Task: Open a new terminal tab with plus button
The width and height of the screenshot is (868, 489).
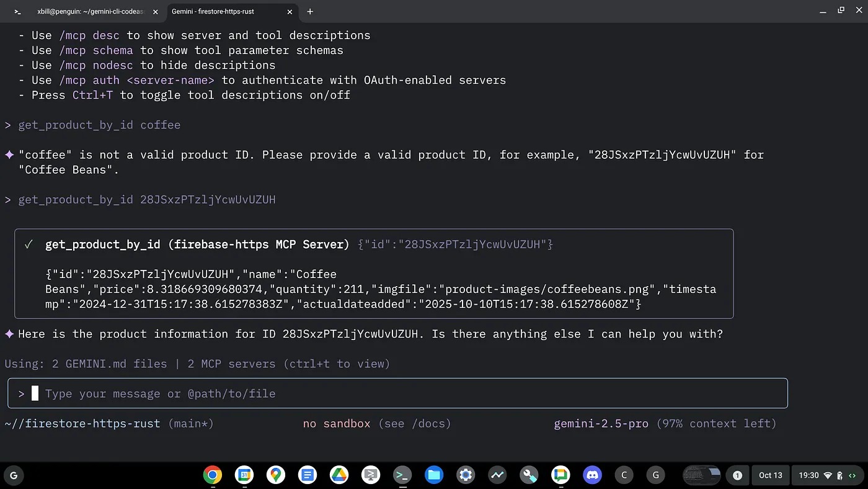Action: [x=310, y=12]
